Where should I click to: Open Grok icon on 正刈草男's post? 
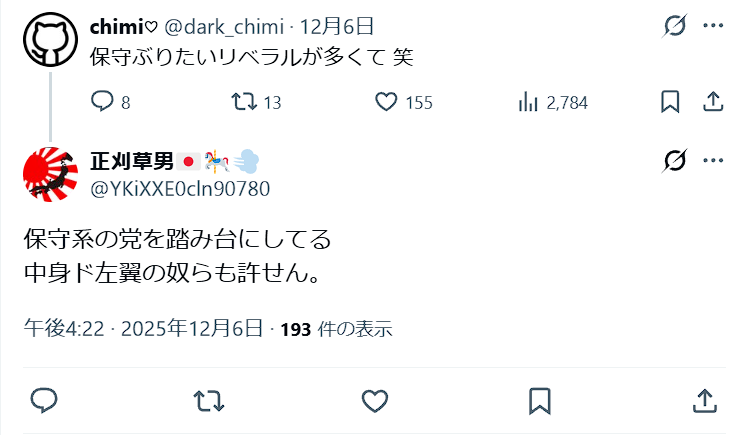click(675, 160)
